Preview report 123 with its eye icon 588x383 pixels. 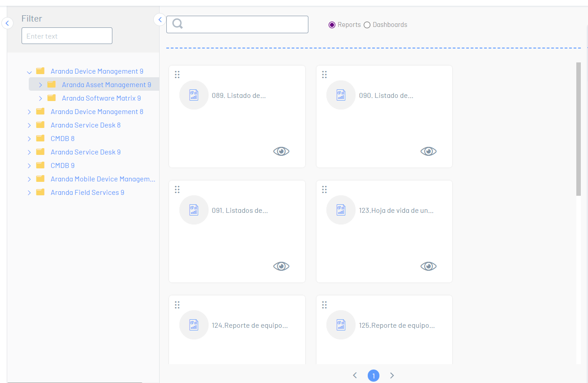click(428, 266)
